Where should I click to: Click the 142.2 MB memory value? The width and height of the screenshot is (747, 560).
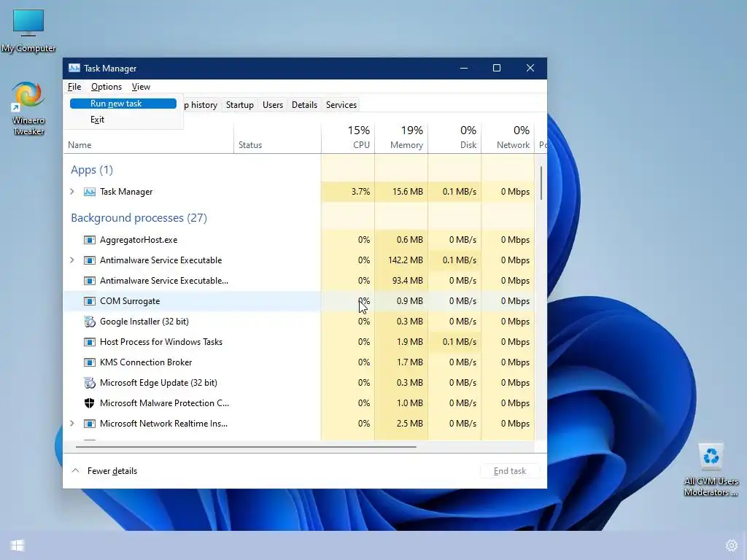click(x=406, y=260)
